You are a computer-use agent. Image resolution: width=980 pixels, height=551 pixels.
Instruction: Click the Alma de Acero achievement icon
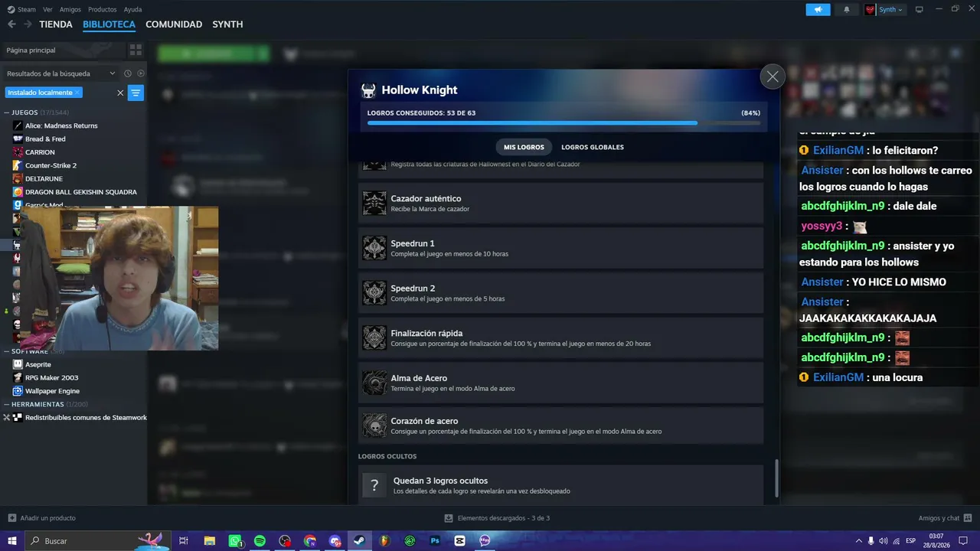click(374, 383)
